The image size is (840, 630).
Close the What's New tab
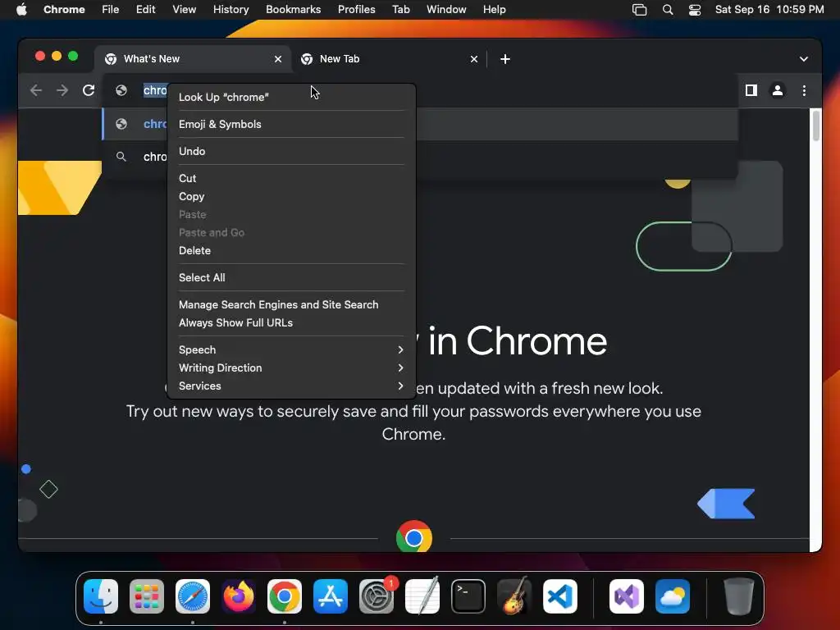click(x=278, y=59)
